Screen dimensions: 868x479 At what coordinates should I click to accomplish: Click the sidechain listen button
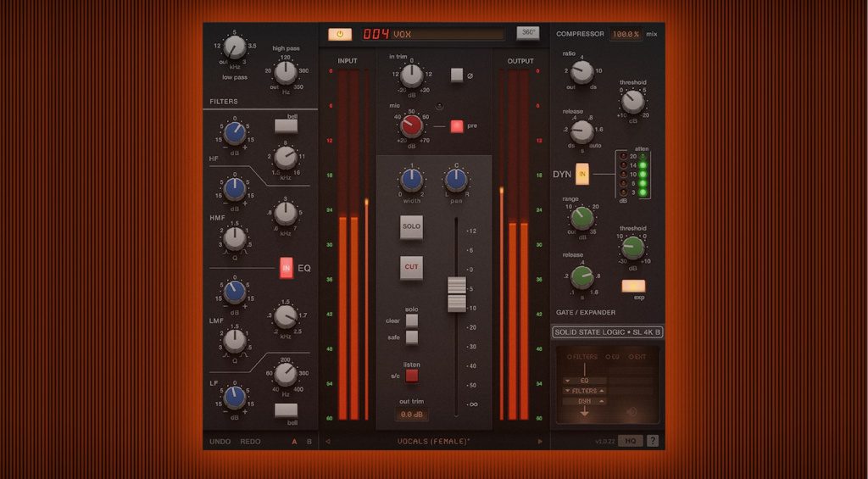pyautogui.click(x=411, y=376)
